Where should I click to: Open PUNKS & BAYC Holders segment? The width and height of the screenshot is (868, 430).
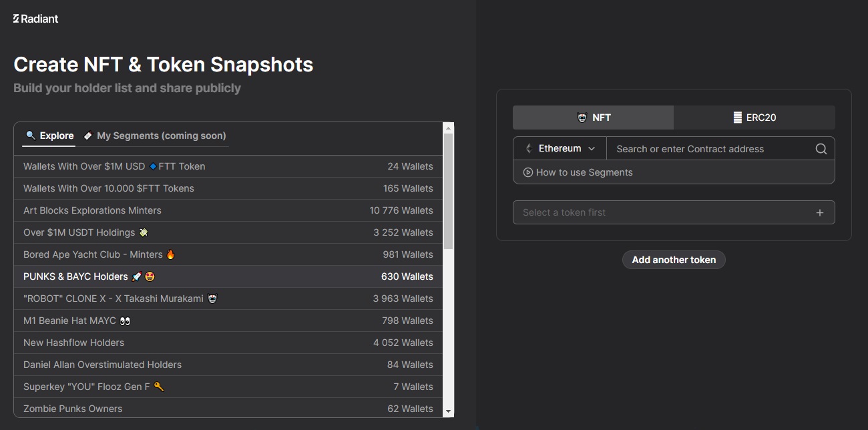[x=228, y=276]
